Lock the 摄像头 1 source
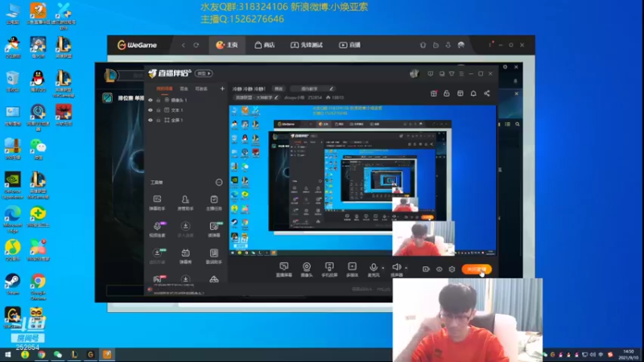The height and width of the screenshot is (362, 644). click(x=158, y=100)
